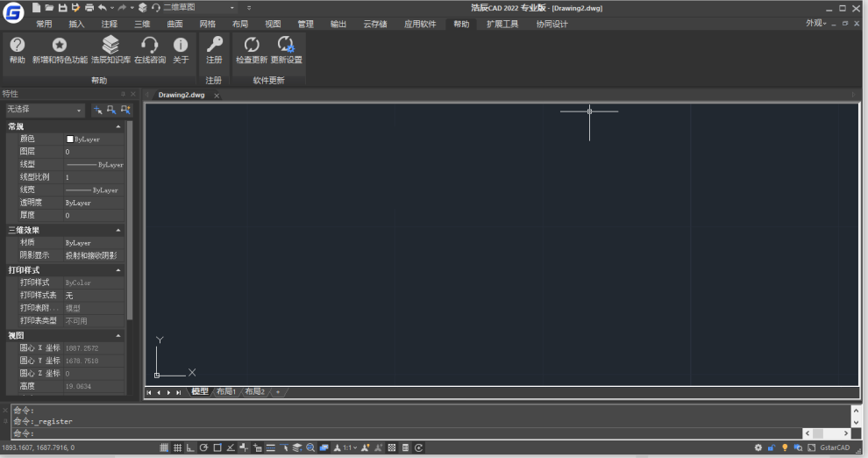Image resolution: width=868 pixels, height=458 pixels.
Task: Click the 注册 register key icon
Action: (214, 50)
